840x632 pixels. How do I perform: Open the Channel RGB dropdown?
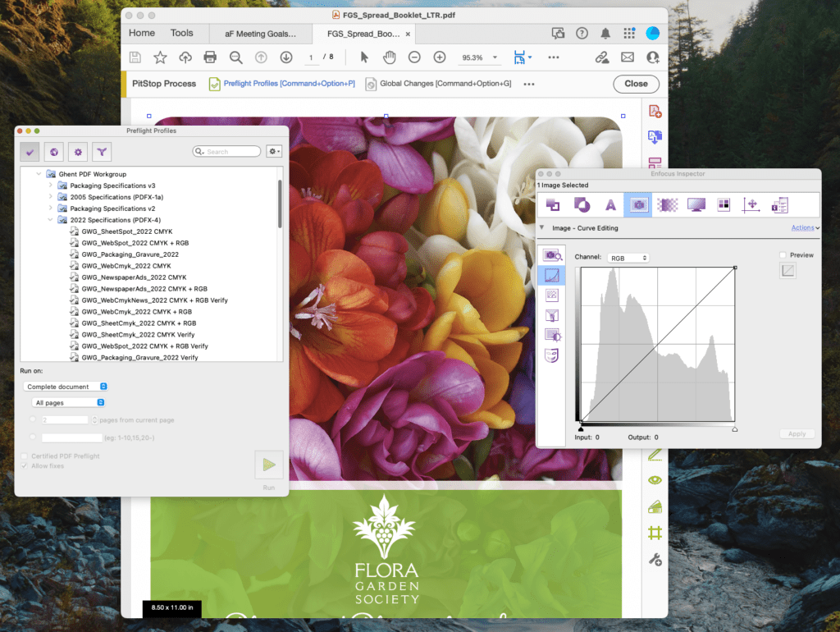click(628, 258)
